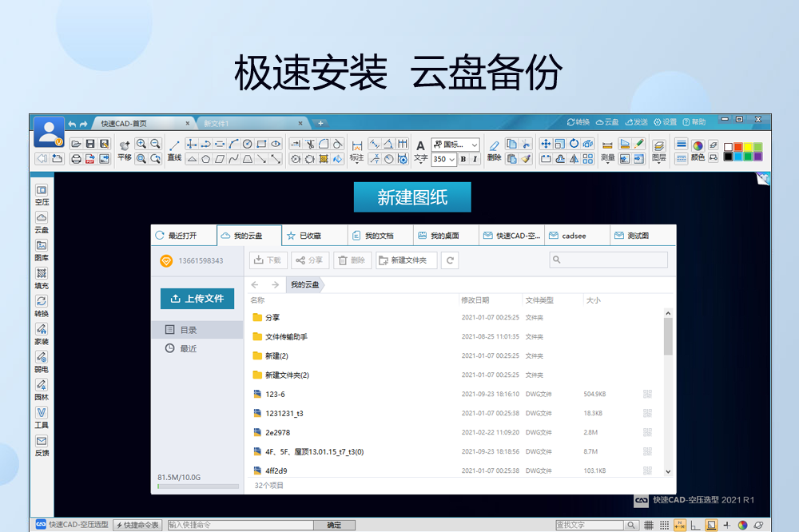
Task: Pick the yellow color swatch
Action: [x=748, y=147]
